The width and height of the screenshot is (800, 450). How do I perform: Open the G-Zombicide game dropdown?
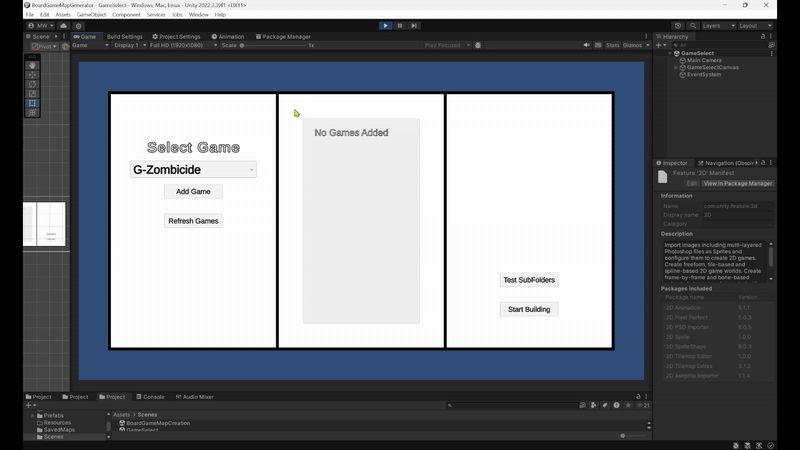click(193, 170)
